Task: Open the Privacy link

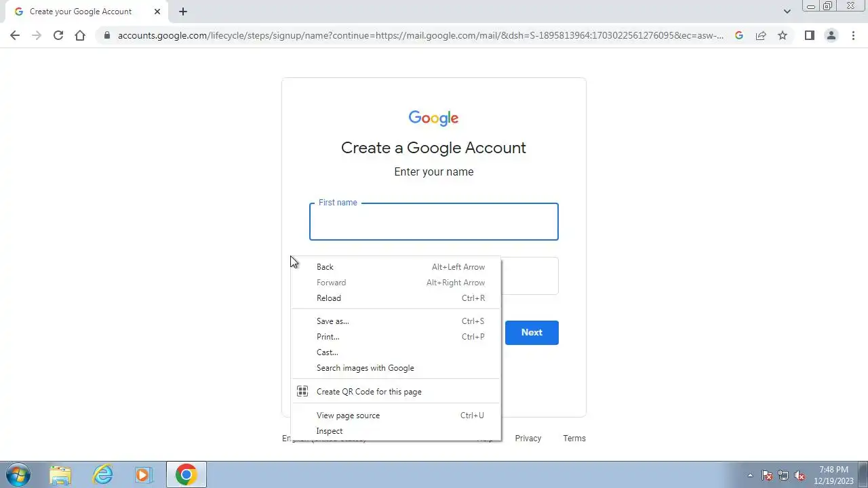Action: point(528,439)
